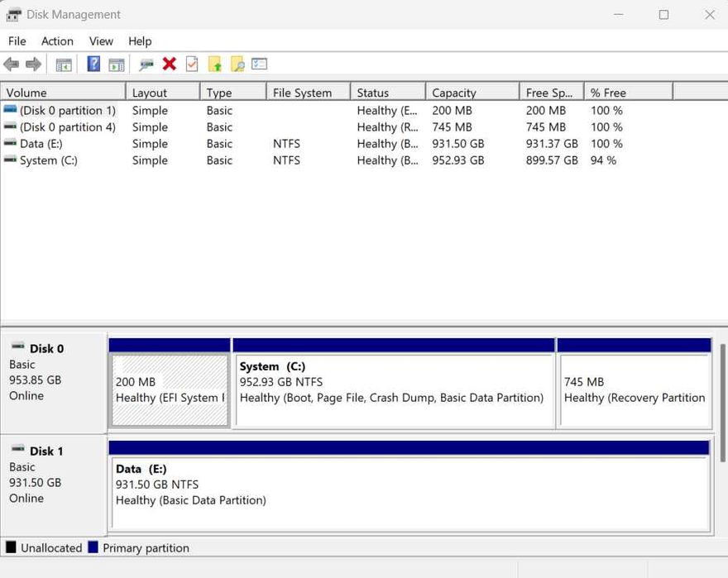Click the Forward arrow toolbar icon
The image size is (728, 578).
(33, 64)
